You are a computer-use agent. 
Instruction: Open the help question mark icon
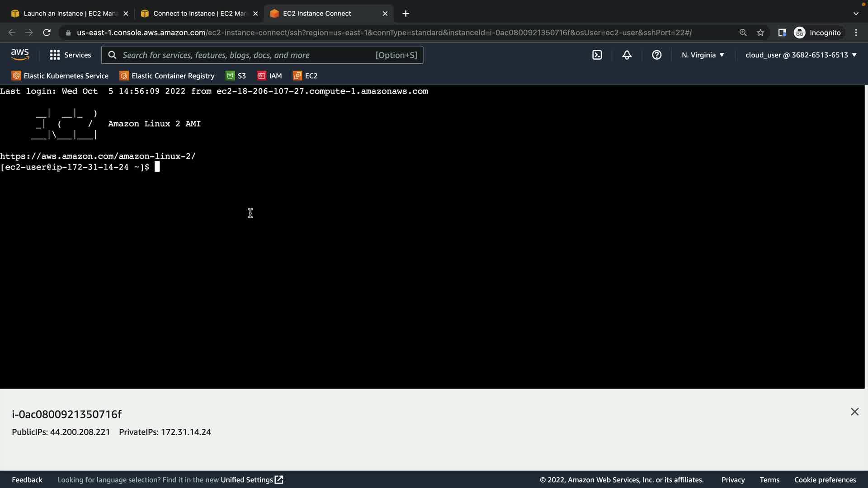(x=656, y=55)
